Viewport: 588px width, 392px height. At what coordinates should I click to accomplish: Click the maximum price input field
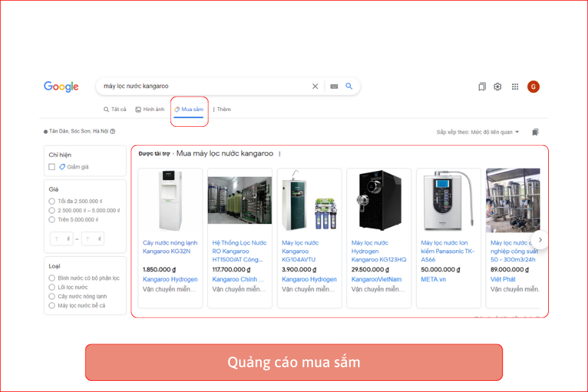pos(93,238)
